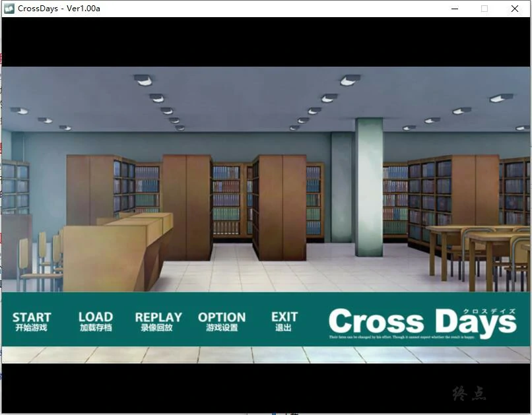The image size is (532, 415).
Task: Select the 加载存档 label under LOAD
Action: (95, 328)
